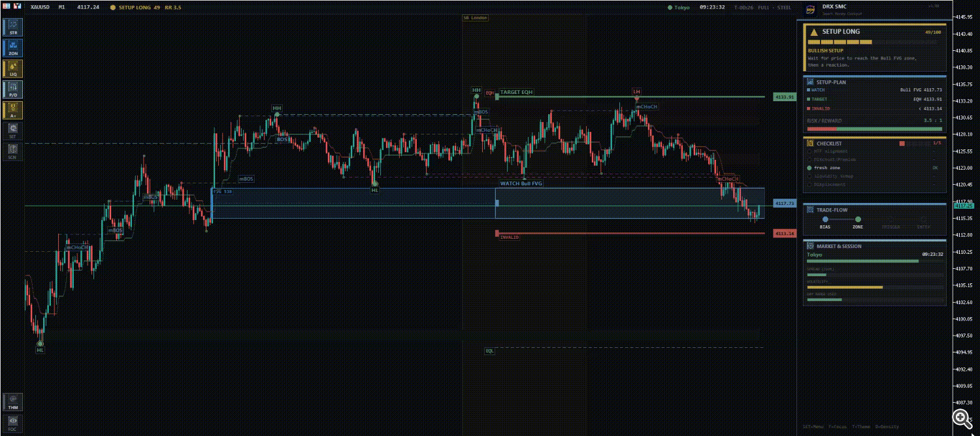Image resolution: width=980 pixels, height=436 pixels.
Task: Toggle focus mode with the FOC button
Action: pyautogui.click(x=13, y=424)
